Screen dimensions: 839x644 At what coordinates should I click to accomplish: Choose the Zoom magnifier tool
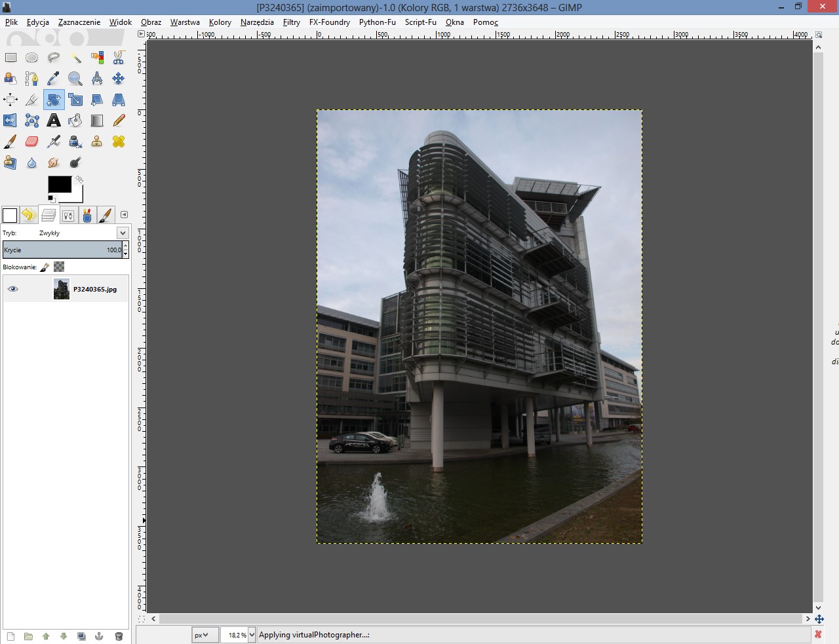(75, 79)
